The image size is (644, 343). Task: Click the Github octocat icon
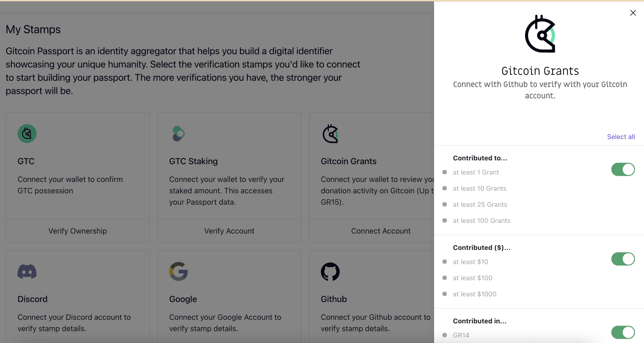click(x=330, y=271)
